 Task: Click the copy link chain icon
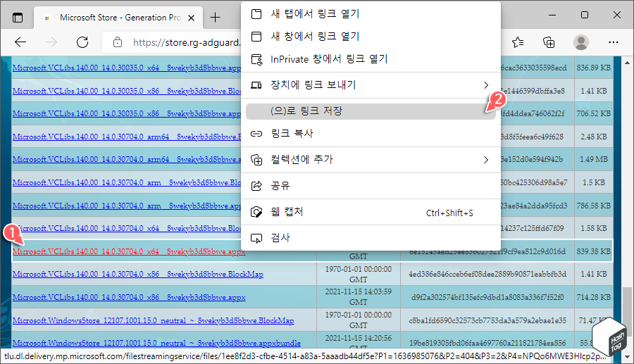[256, 134]
